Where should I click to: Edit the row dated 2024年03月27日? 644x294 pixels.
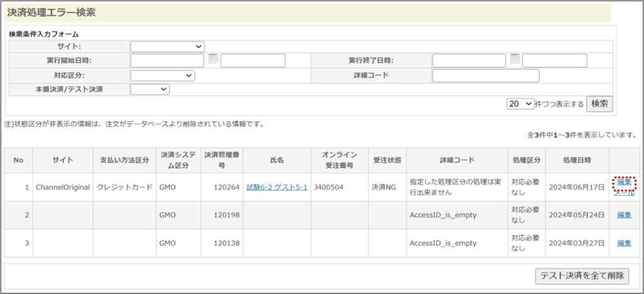click(x=624, y=243)
